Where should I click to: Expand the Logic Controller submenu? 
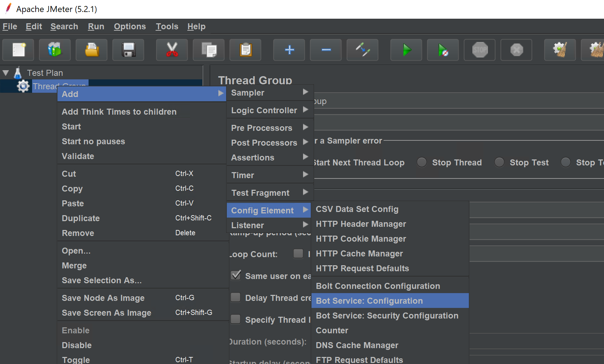270,110
